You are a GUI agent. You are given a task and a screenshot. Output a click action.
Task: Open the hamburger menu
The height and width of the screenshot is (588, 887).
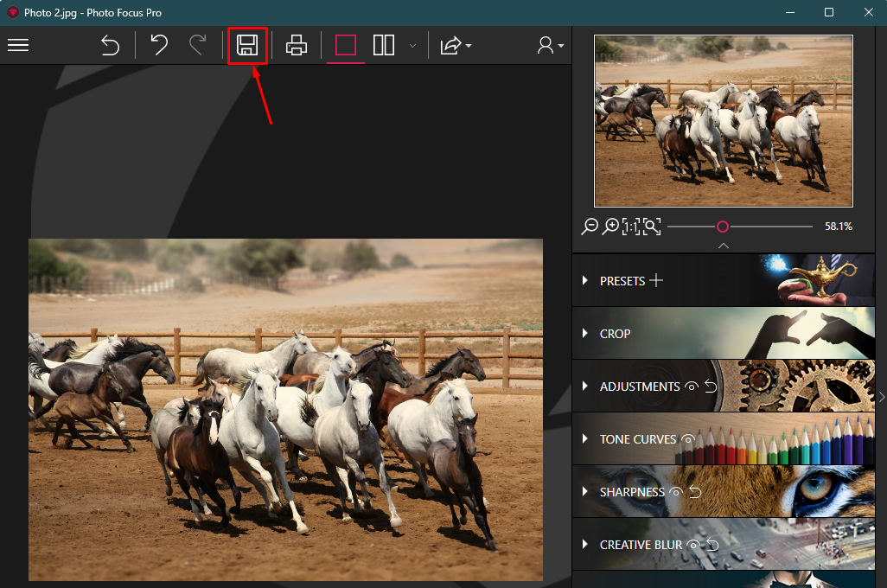pyautogui.click(x=18, y=45)
